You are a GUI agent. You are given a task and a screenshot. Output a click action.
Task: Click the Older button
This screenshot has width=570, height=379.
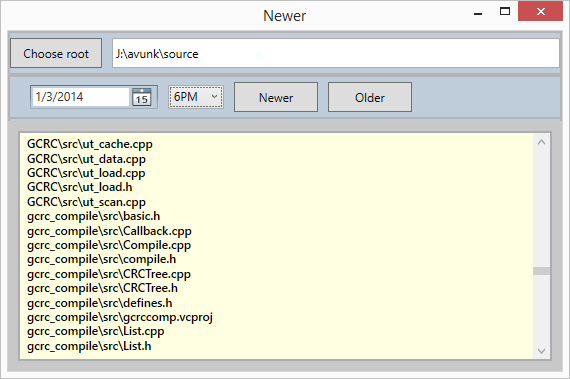pyautogui.click(x=370, y=97)
